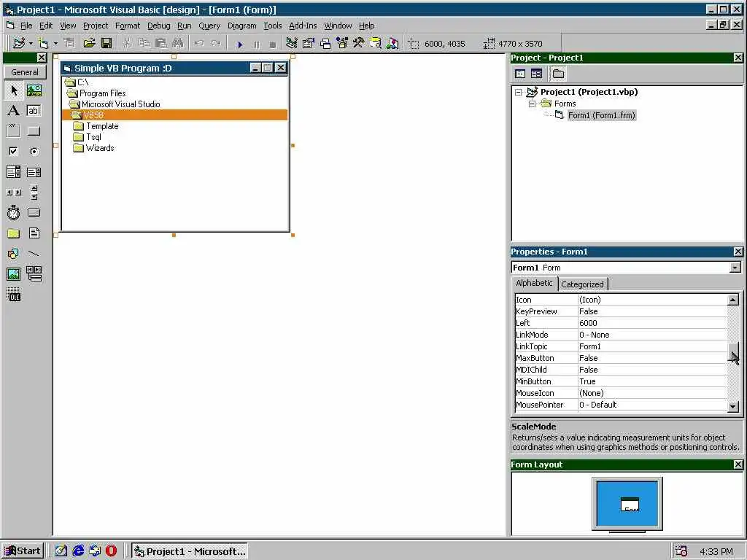Click the Left property value 6000
This screenshot has height=560, width=747.
click(x=652, y=323)
